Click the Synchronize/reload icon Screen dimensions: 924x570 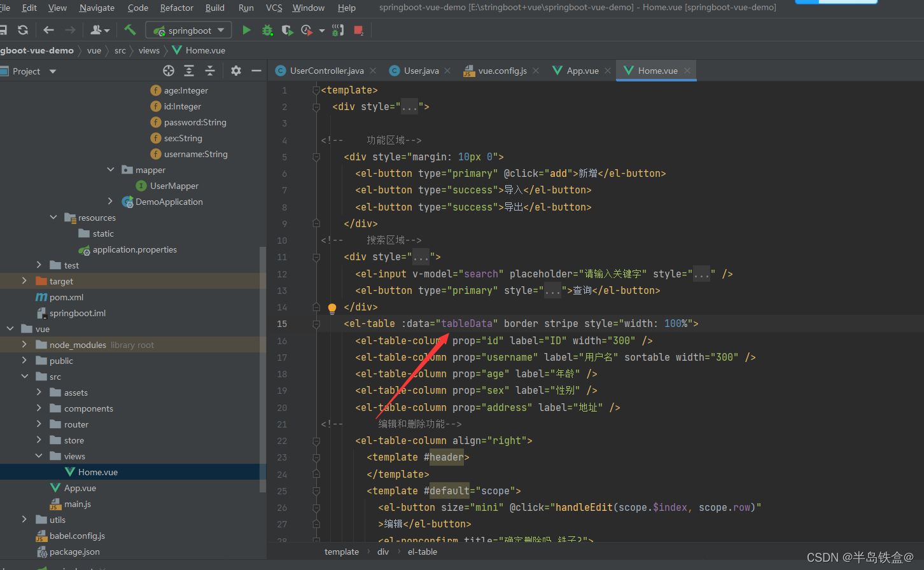(23, 30)
